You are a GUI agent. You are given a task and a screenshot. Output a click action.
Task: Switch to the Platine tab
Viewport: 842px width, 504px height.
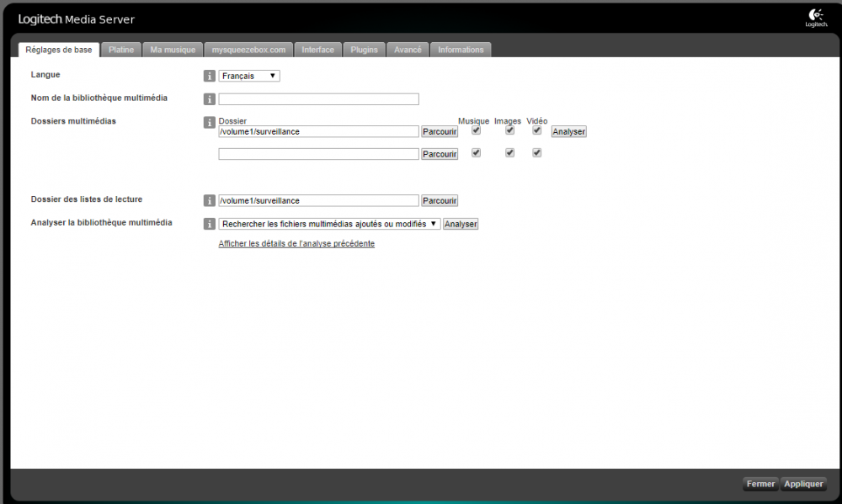coord(121,50)
